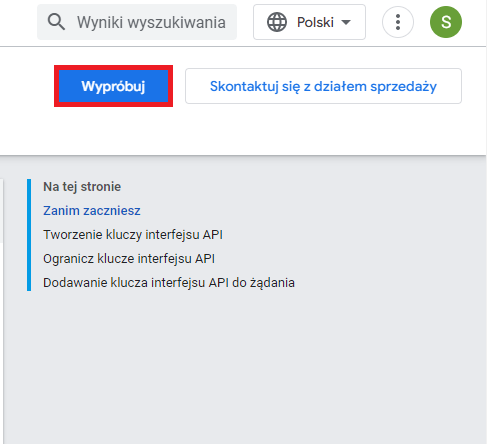Open Ogranicz klucze interfejsu API section
This screenshot has width=487, height=444.
tap(129, 259)
